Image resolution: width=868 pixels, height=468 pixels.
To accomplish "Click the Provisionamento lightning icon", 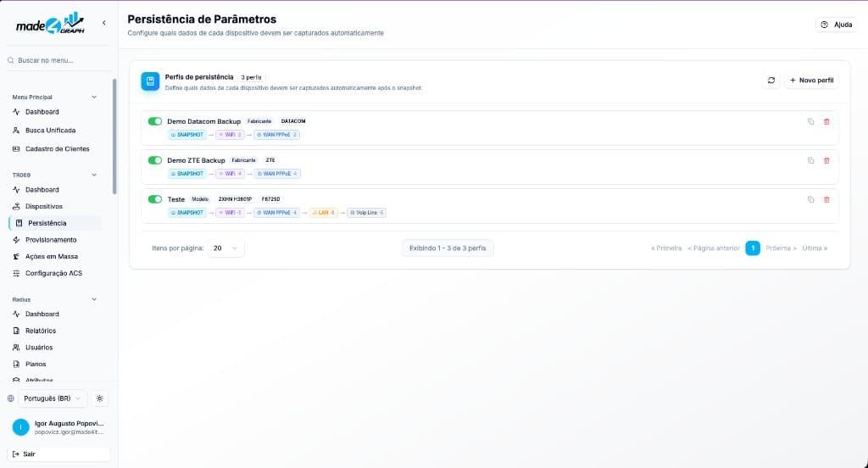I will (16, 240).
